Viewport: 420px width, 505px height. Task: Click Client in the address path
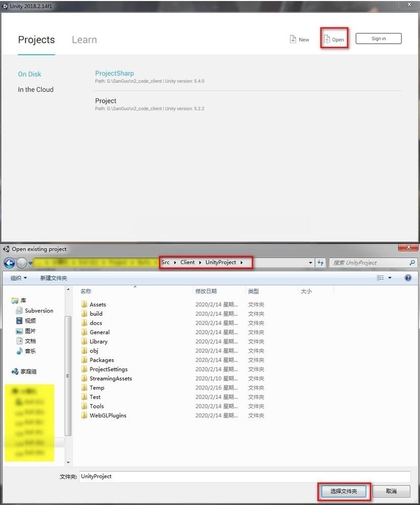(187, 262)
